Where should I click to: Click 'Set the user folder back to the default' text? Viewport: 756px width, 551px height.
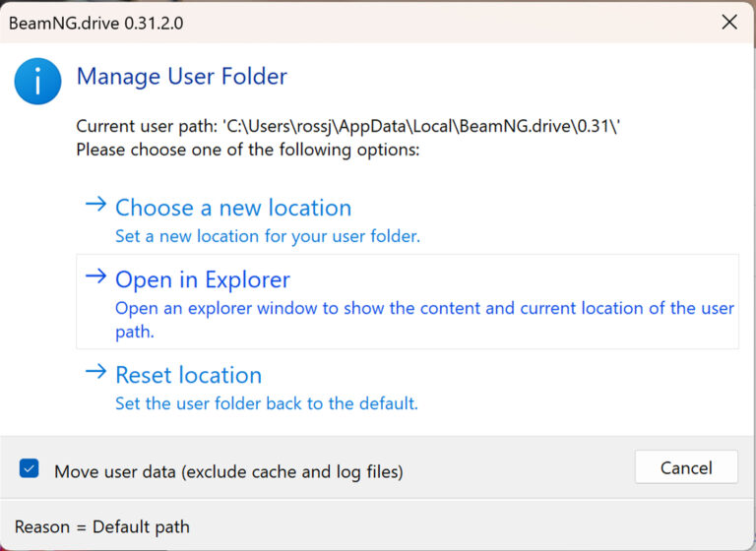(266, 403)
